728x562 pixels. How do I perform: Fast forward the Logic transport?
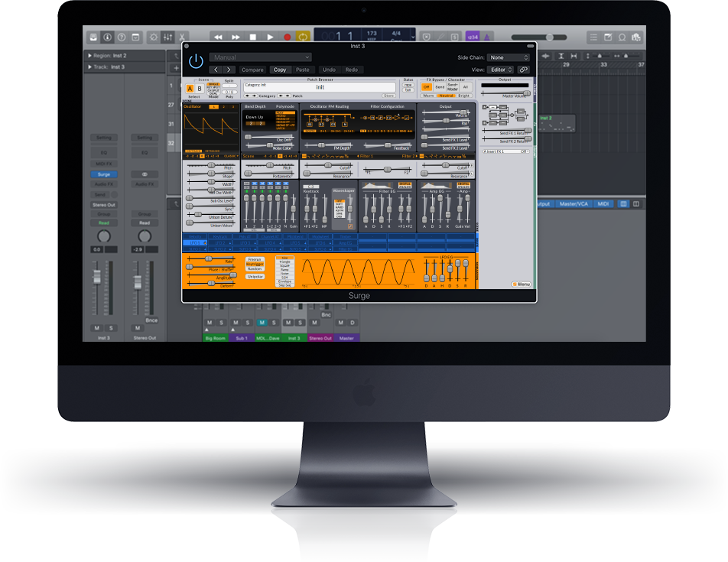tap(236, 37)
